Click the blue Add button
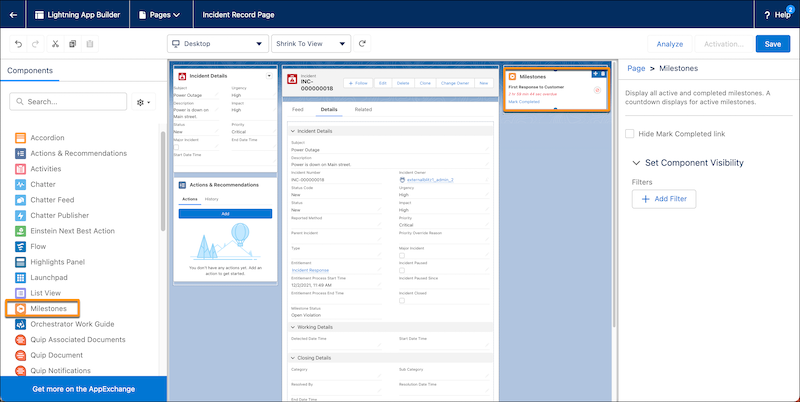Image resolution: width=800 pixels, height=402 pixels. point(226,214)
